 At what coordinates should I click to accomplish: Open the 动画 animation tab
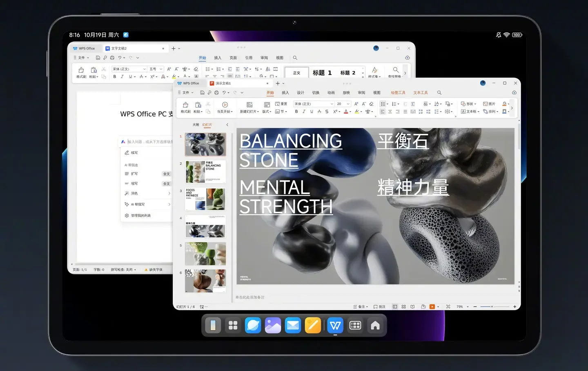coord(331,93)
